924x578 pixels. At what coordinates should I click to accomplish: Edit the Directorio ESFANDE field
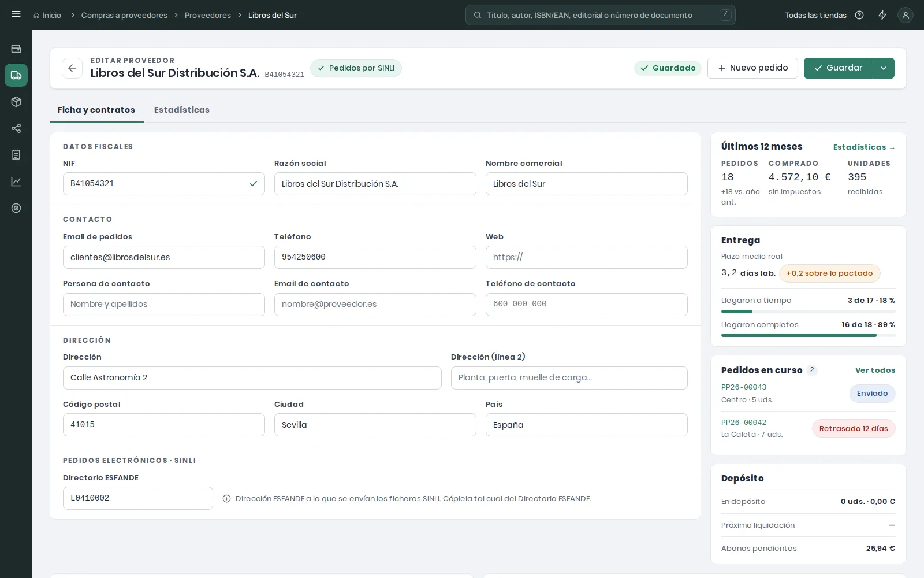pyautogui.click(x=138, y=498)
